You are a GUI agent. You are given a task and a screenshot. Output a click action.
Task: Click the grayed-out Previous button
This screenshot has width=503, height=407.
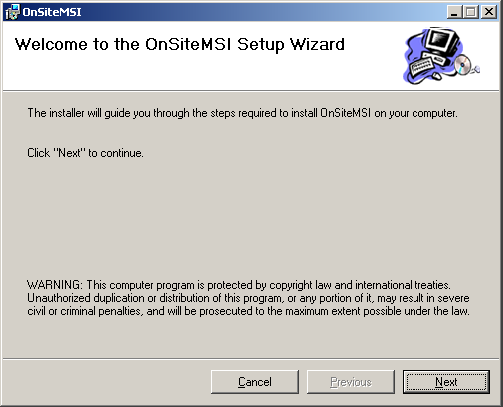tap(351, 382)
